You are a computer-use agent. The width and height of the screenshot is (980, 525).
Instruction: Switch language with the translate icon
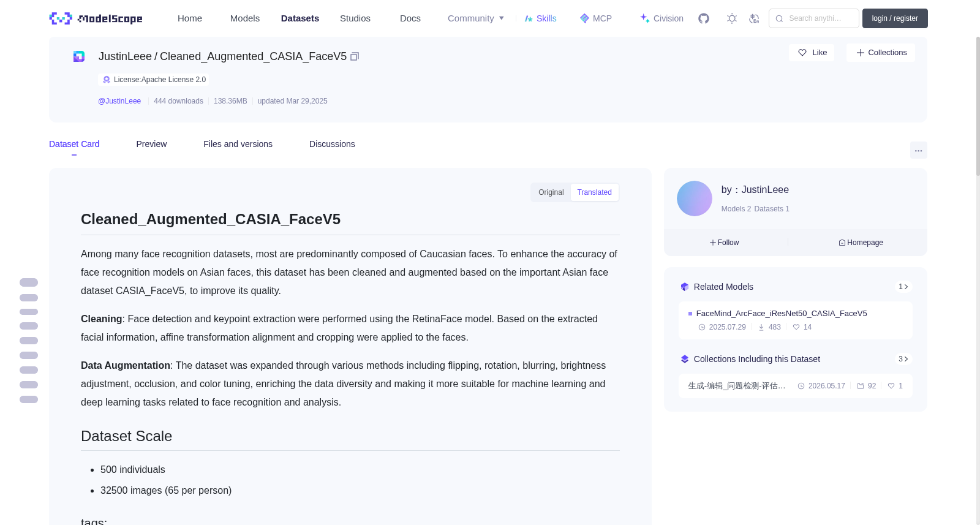754,18
